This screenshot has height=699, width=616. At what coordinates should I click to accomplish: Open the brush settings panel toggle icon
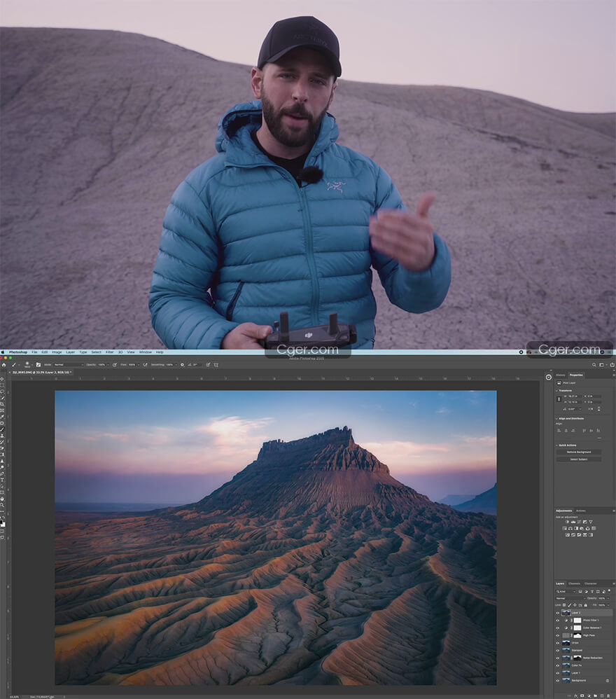tap(38, 365)
